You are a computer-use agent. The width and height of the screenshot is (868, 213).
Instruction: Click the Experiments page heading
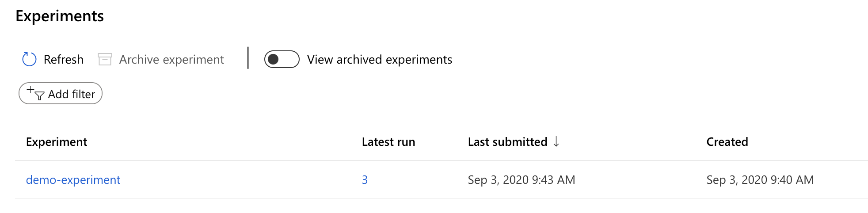coord(60,16)
